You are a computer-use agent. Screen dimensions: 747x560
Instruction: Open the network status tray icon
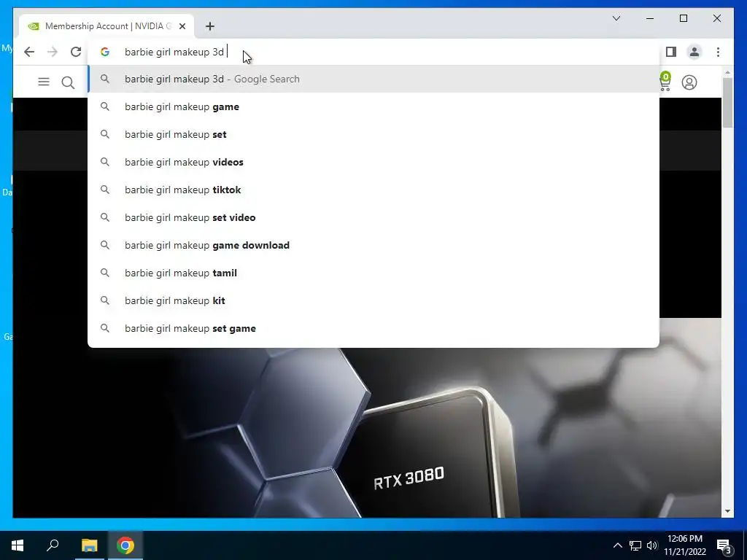click(x=635, y=545)
